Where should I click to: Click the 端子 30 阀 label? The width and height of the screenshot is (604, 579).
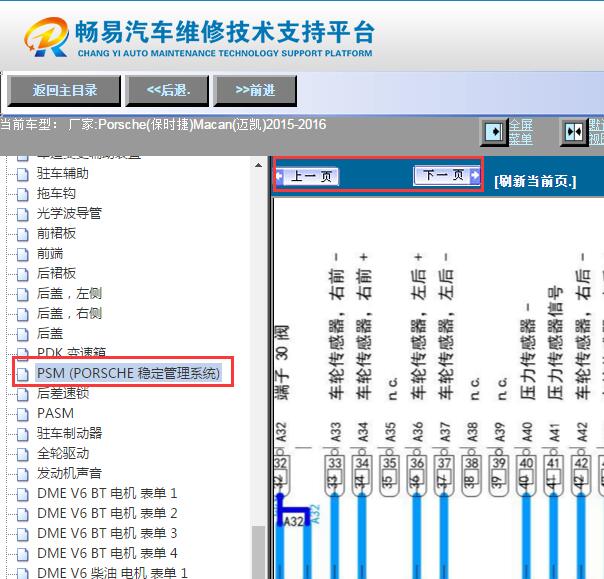point(282,363)
